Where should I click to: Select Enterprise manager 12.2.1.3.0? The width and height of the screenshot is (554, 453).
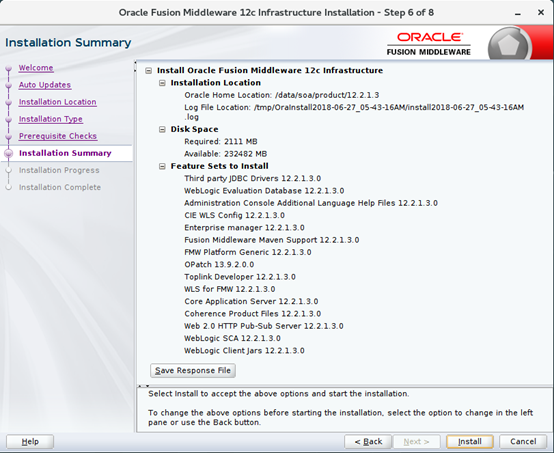(244, 228)
